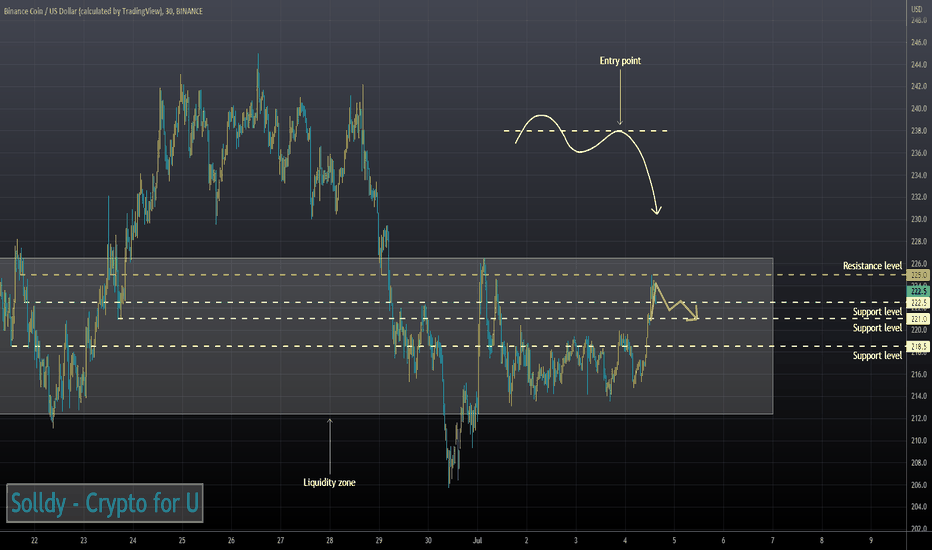The image size is (932, 550).
Task: Click the 238.0 price axis value
Action: [919, 131]
